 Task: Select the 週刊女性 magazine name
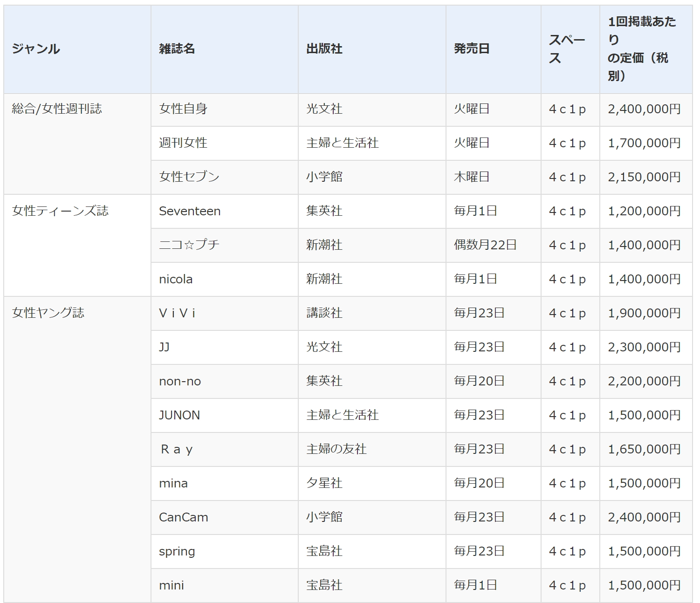click(183, 143)
